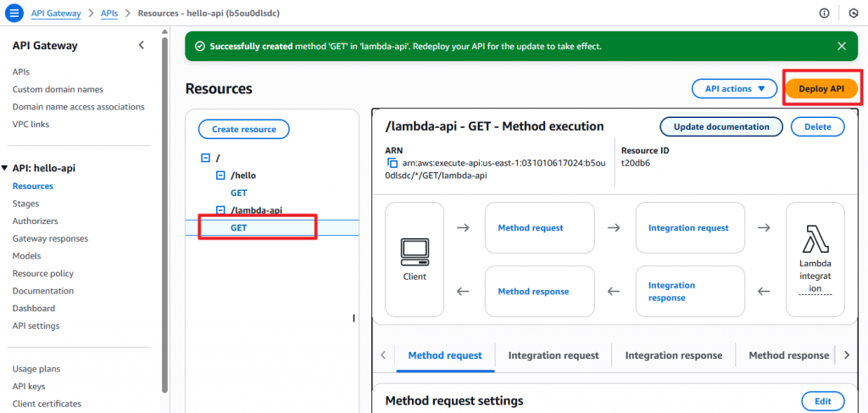This screenshot has height=413, width=868.
Task: Collapse the /lambda-api resource node
Action: [x=221, y=210]
